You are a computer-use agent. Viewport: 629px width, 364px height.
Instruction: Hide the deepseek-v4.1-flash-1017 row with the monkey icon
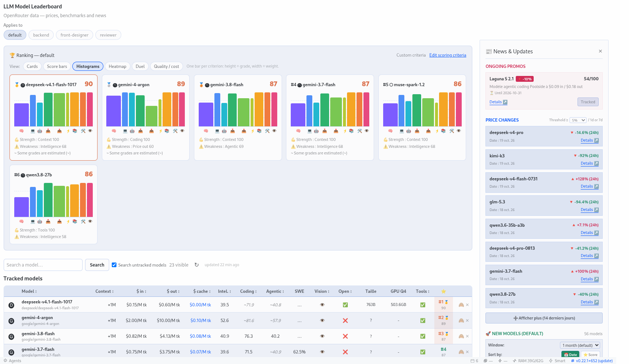[461, 305]
